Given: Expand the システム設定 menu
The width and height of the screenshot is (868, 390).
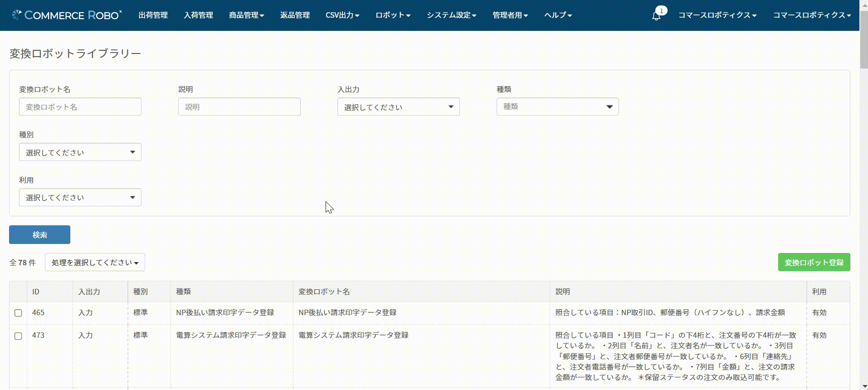Looking at the screenshot, I should click(451, 15).
